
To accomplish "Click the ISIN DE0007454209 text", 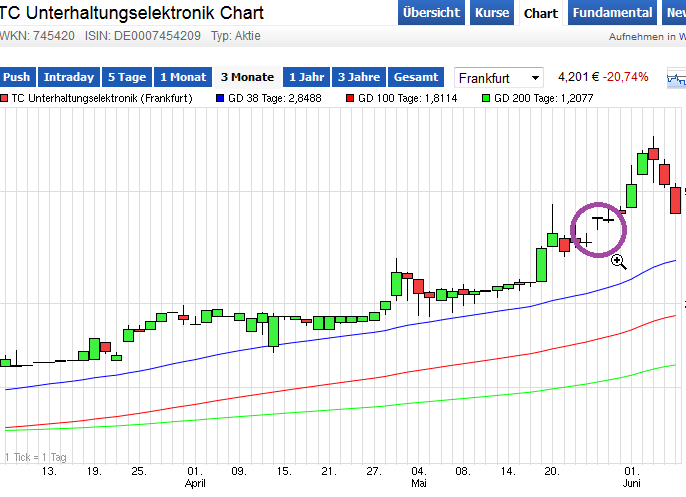I will pos(143,36).
